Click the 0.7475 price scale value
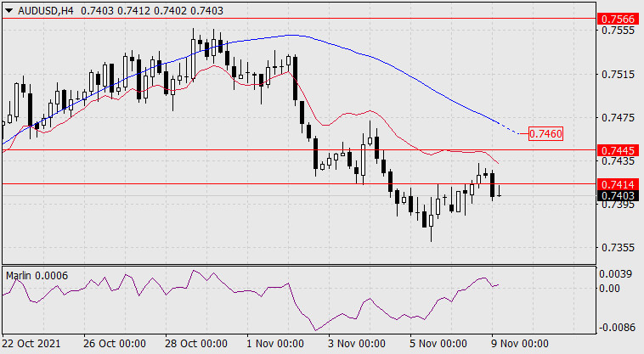The image size is (644, 354). point(618,118)
